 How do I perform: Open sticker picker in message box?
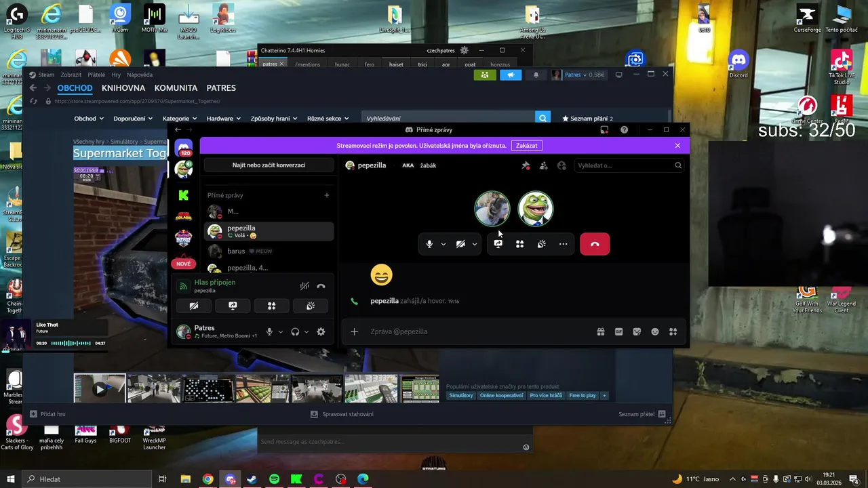pos(637,331)
